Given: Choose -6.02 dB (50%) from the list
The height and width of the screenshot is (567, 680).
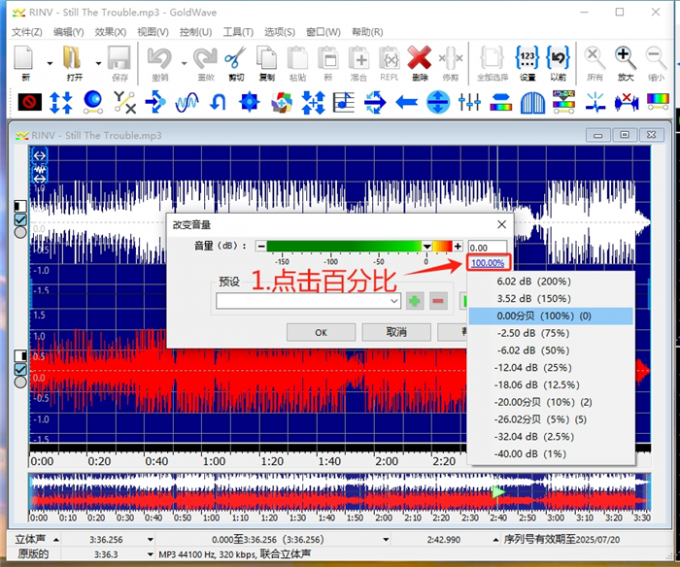Looking at the screenshot, I should click(x=551, y=350).
